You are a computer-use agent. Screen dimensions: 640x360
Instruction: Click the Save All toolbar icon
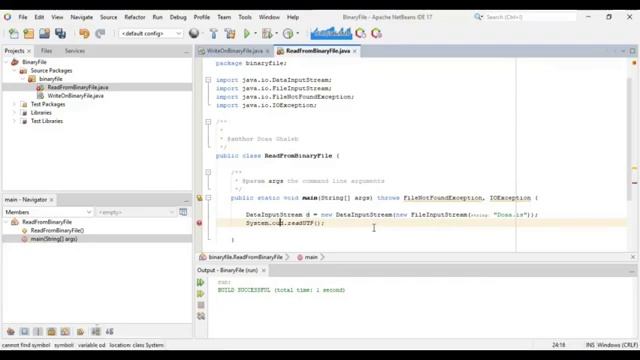coord(60,33)
